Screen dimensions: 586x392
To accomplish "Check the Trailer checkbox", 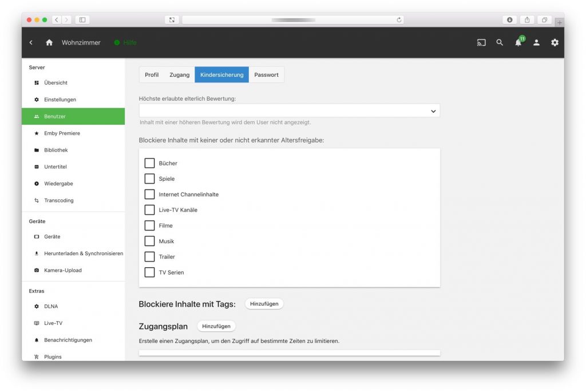I will (x=149, y=257).
